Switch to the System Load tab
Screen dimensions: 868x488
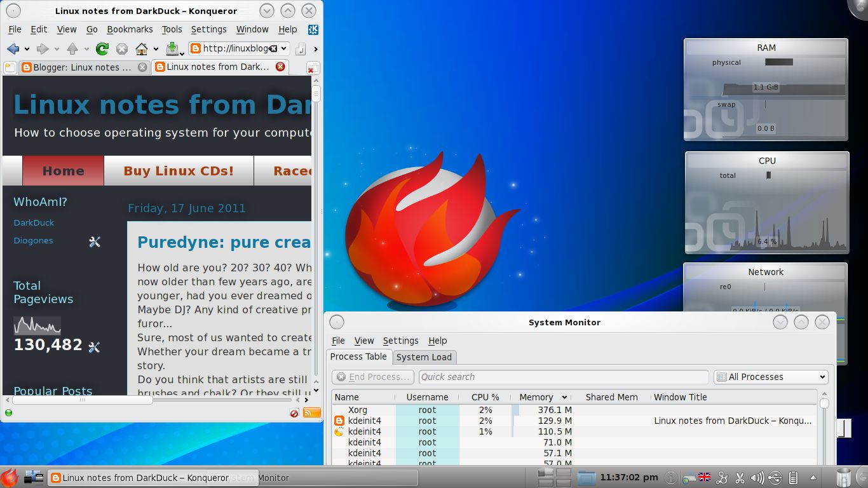tap(424, 357)
